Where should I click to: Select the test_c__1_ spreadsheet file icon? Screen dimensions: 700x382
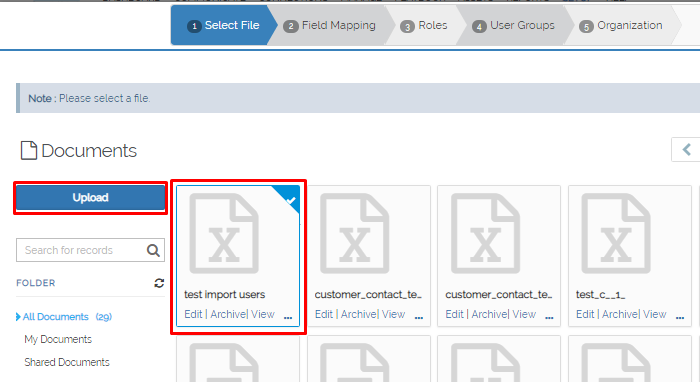pos(616,233)
